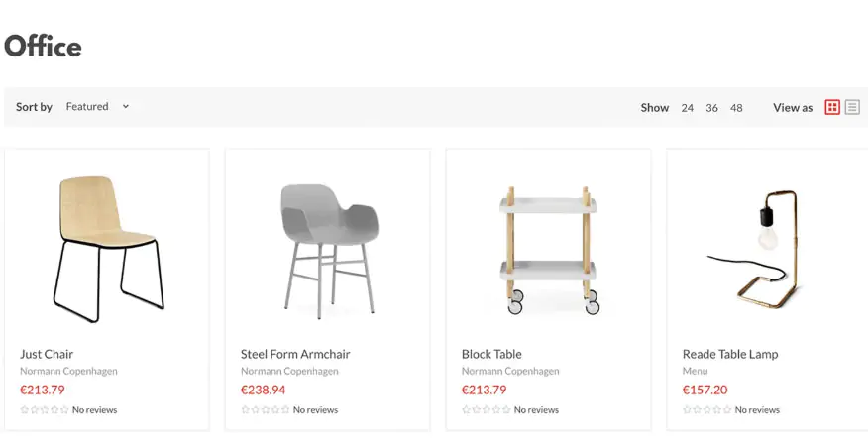The width and height of the screenshot is (868, 447).
Task: Switch to grid view layout
Action: point(832,107)
